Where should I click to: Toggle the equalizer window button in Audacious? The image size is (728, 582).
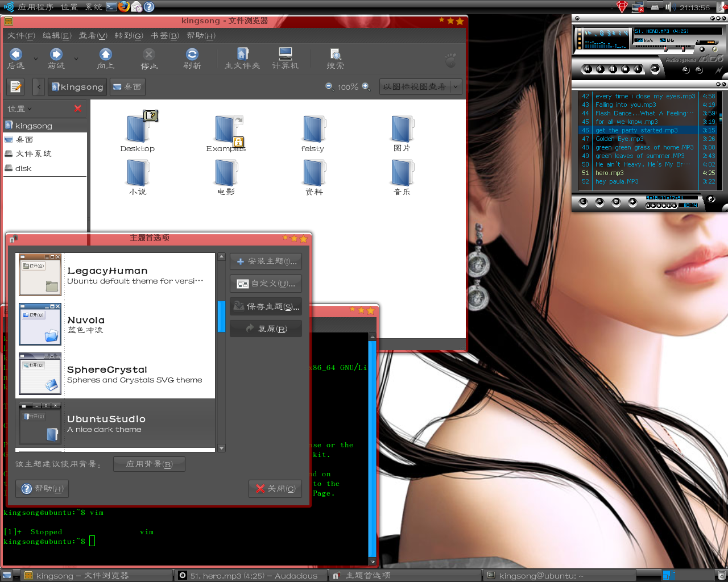702,49
